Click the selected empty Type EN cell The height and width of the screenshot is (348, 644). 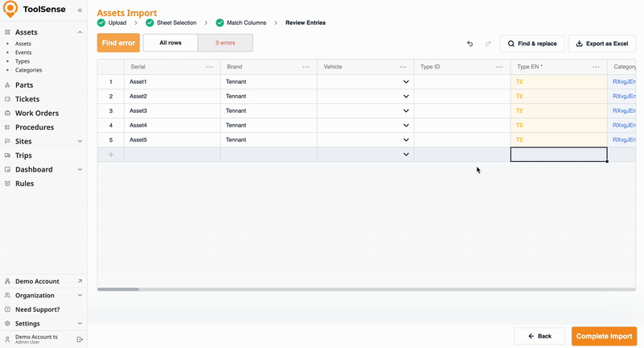(559, 155)
